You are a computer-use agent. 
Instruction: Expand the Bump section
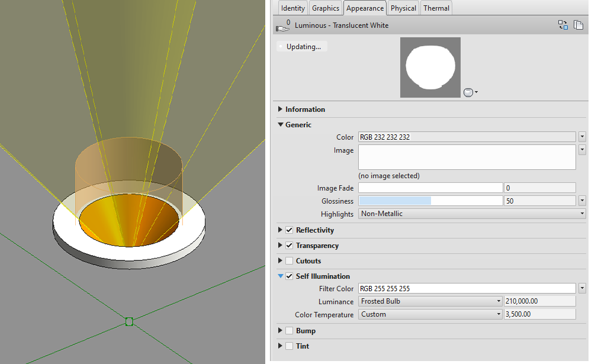point(280,330)
